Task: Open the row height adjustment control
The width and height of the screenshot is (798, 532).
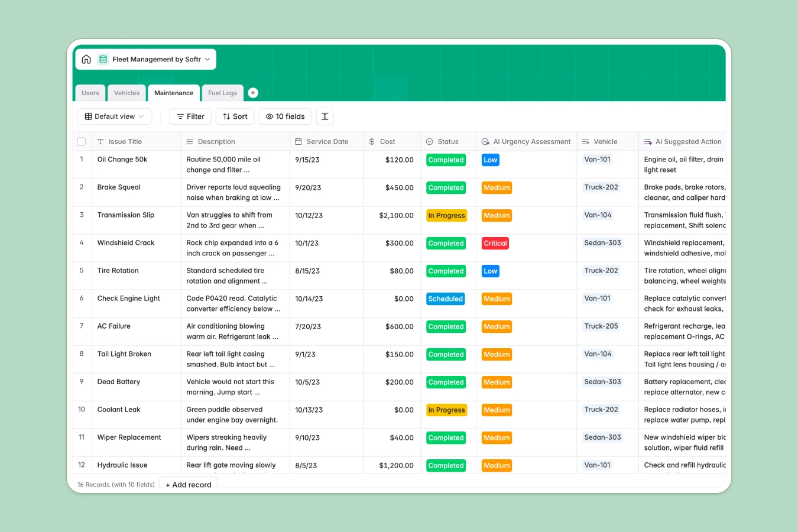Action: tap(325, 116)
